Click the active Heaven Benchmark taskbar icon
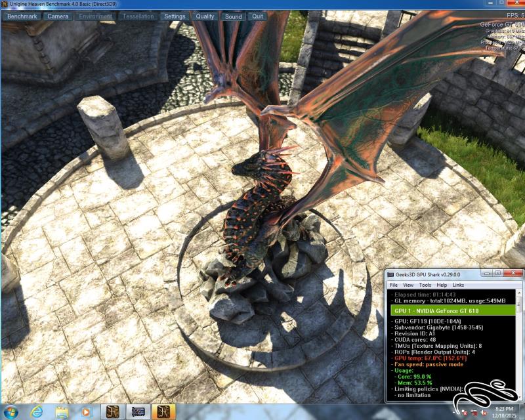 point(163,411)
